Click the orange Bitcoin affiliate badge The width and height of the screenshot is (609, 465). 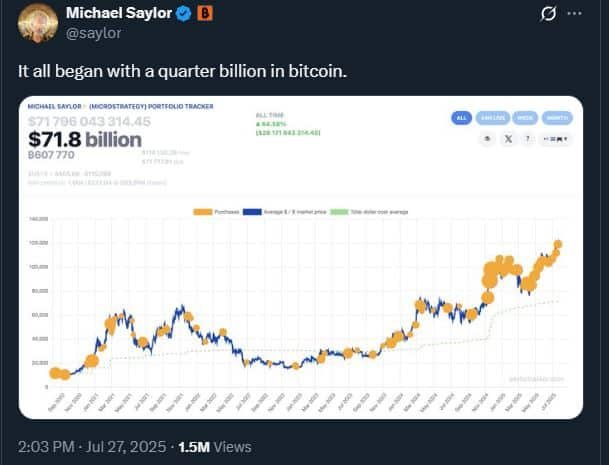[204, 13]
